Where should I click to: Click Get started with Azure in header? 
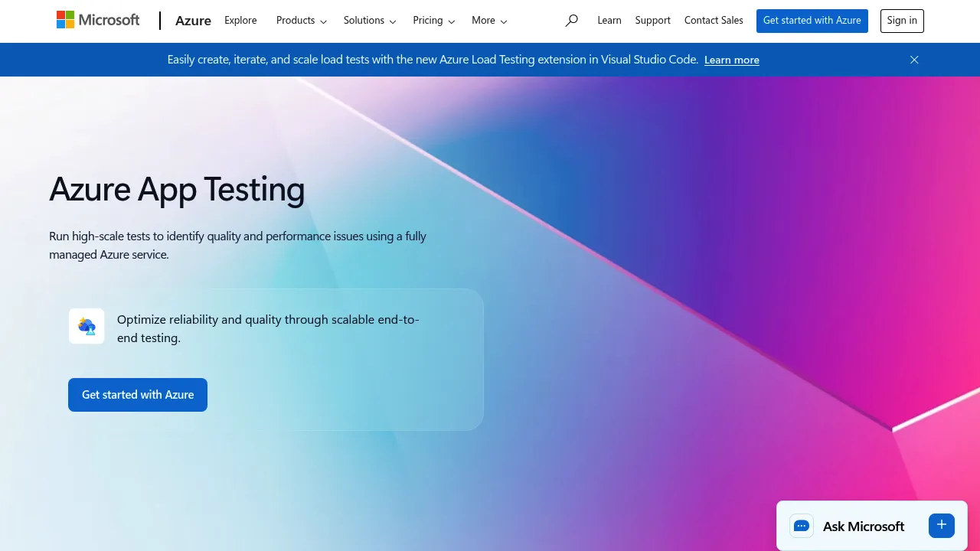tap(812, 21)
